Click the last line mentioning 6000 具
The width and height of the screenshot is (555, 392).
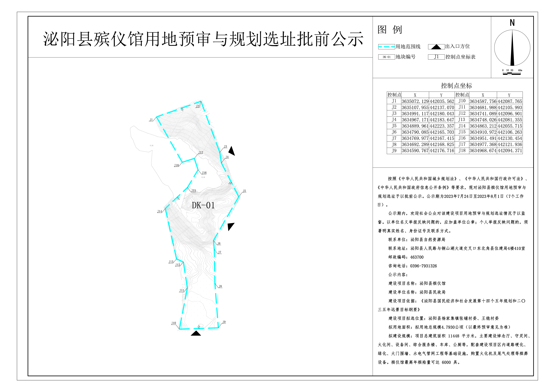(419, 362)
